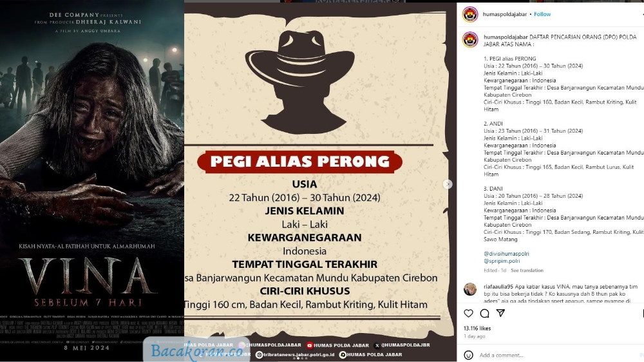Screen dimensions: 644x362
Task: View the 13.116 likes list
Action: point(477,329)
